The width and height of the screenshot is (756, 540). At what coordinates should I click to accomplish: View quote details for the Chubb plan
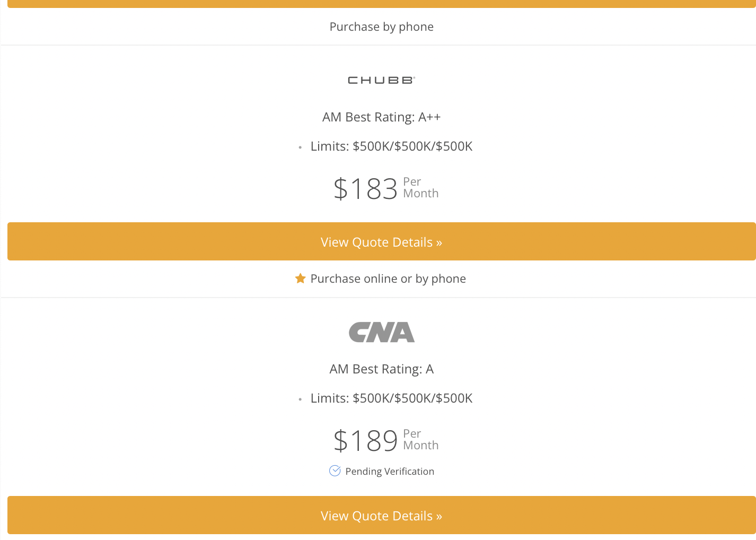[x=381, y=242]
